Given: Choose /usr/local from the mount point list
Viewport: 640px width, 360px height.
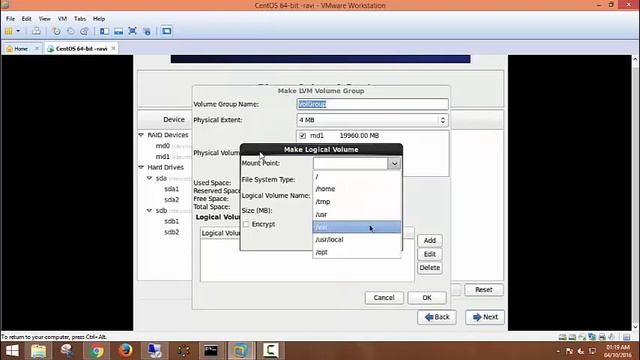Looking at the screenshot, I should tap(357, 240).
